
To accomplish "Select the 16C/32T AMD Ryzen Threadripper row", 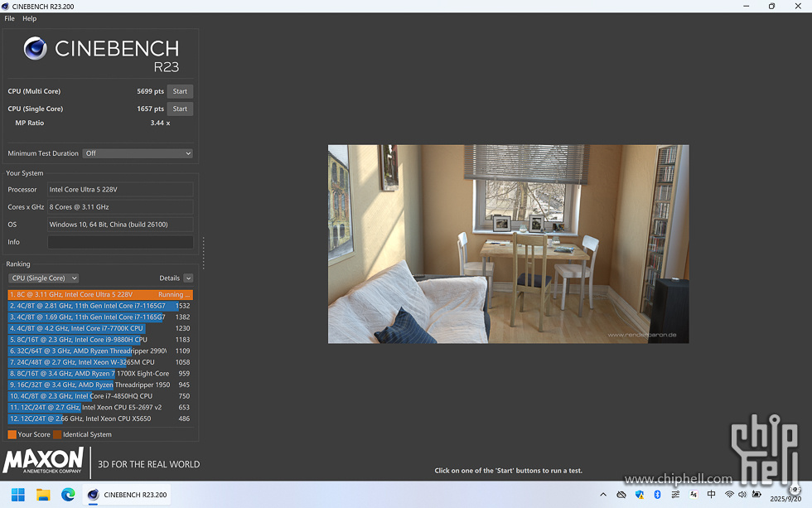I will 100,385.
